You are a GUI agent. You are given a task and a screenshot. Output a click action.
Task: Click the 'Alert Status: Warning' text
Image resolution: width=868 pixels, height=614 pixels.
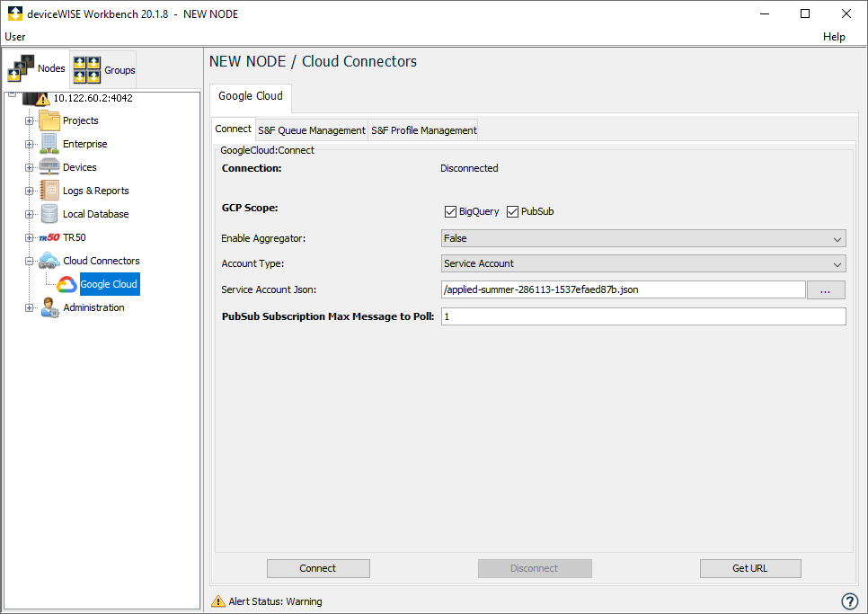275,601
